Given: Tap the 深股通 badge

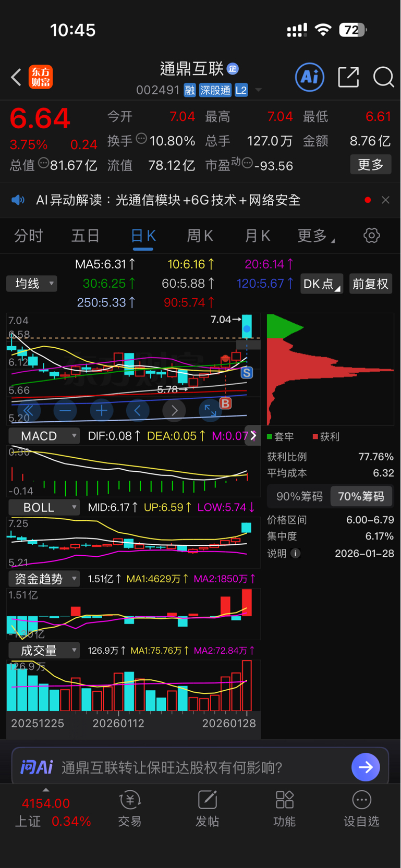Looking at the screenshot, I should click(215, 91).
